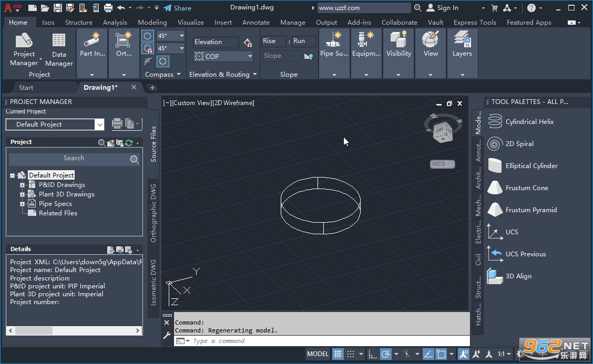The height and width of the screenshot is (364, 593).
Task: Click the New drawing icon in quick access toolbar
Action: [33, 7]
